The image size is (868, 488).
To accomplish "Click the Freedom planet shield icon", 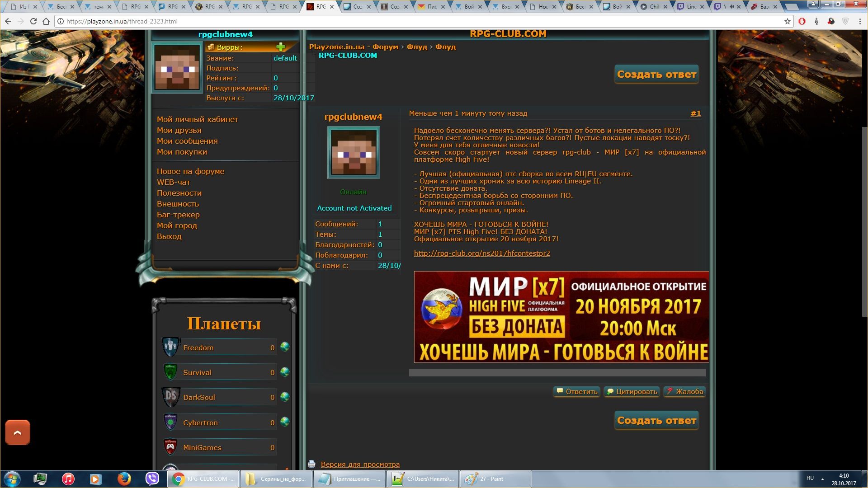I will [170, 347].
